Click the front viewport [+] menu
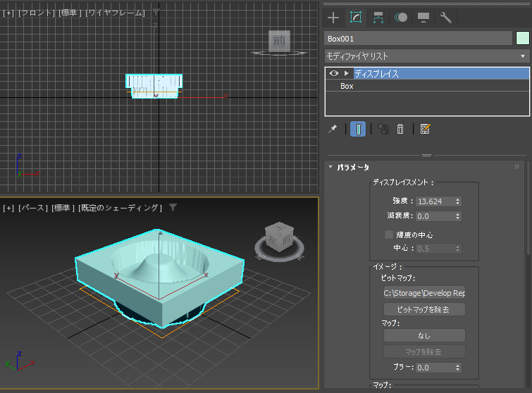532x393 pixels. 8,13
